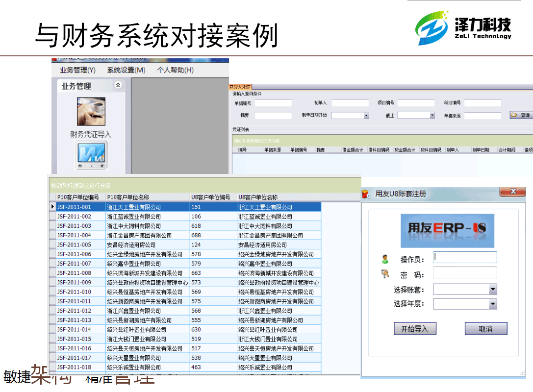Click the 业务管理 side panel header
This screenshot has width=533, height=392.
tap(91, 86)
